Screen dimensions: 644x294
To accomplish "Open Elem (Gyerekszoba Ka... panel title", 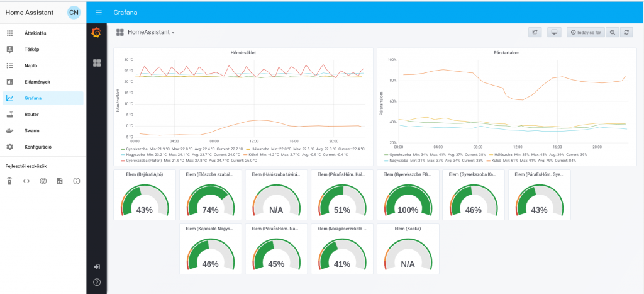I will point(473,174).
